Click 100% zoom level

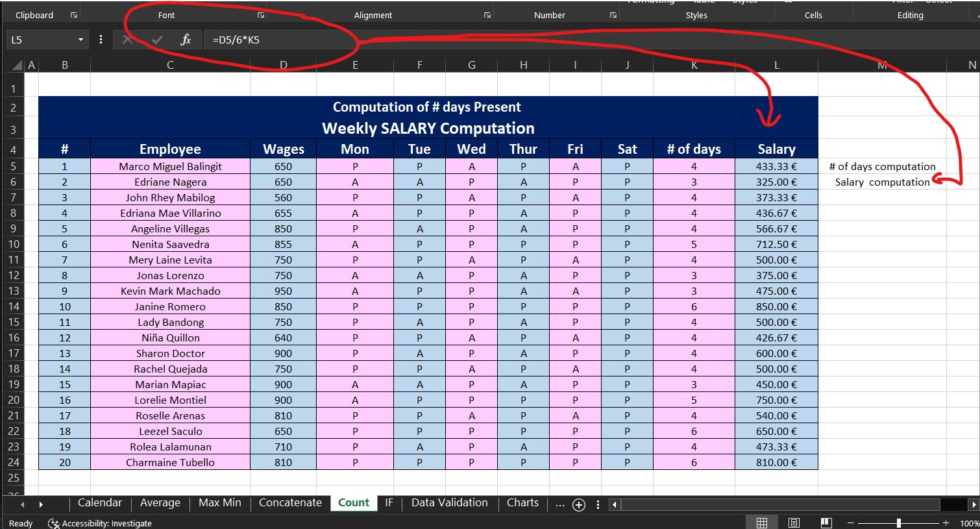[x=969, y=523]
